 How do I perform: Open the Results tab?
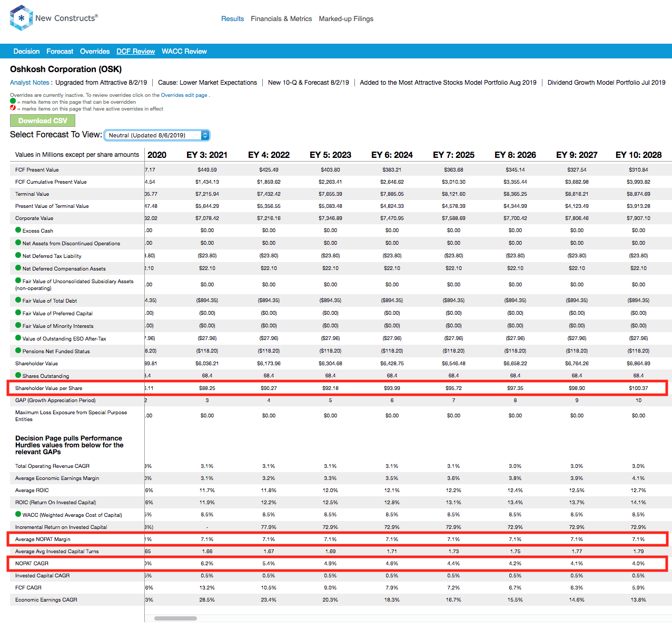(x=232, y=18)
